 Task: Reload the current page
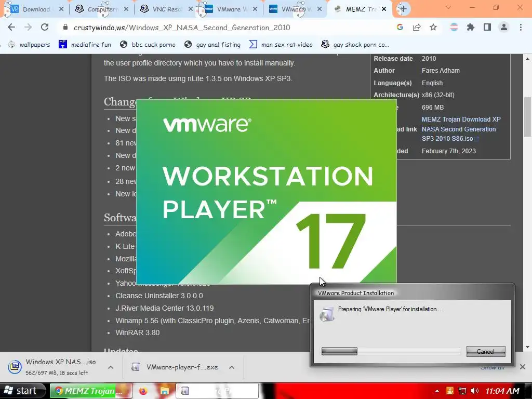(x=45, y=27)
